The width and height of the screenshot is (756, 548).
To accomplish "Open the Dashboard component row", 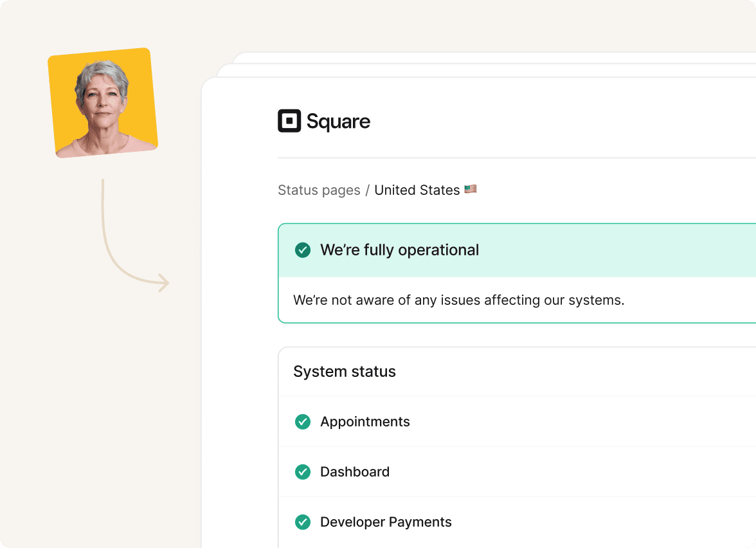I will (x=517, y=472).
